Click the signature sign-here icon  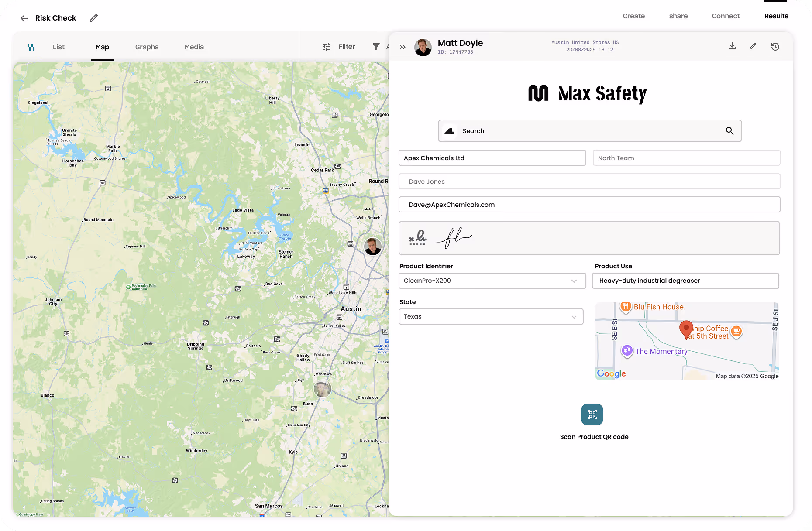[417, 238]
